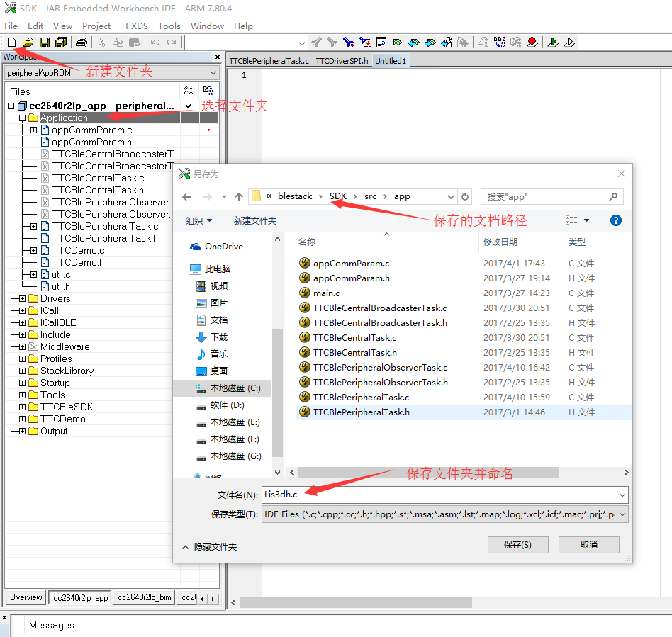Expand the Drivers folder in workspace tree
Viewport: 672px width, 637px height.
(x=22, y=298)
